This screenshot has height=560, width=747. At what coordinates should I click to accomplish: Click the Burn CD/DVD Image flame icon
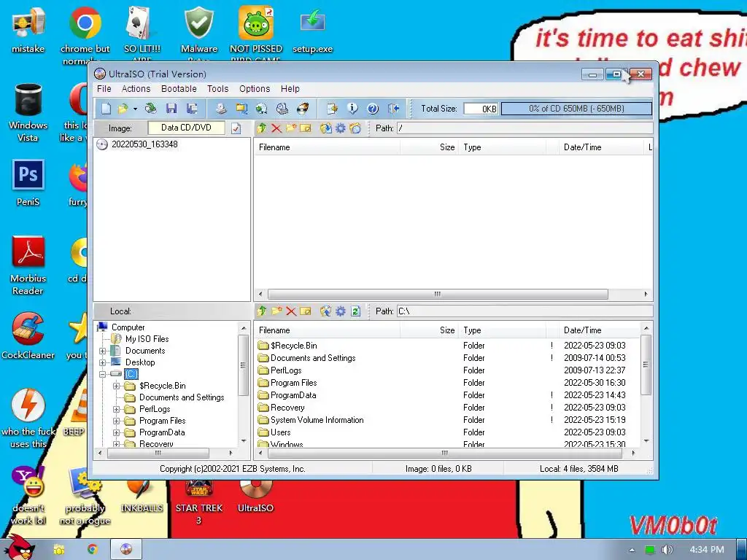coord(303,109)
